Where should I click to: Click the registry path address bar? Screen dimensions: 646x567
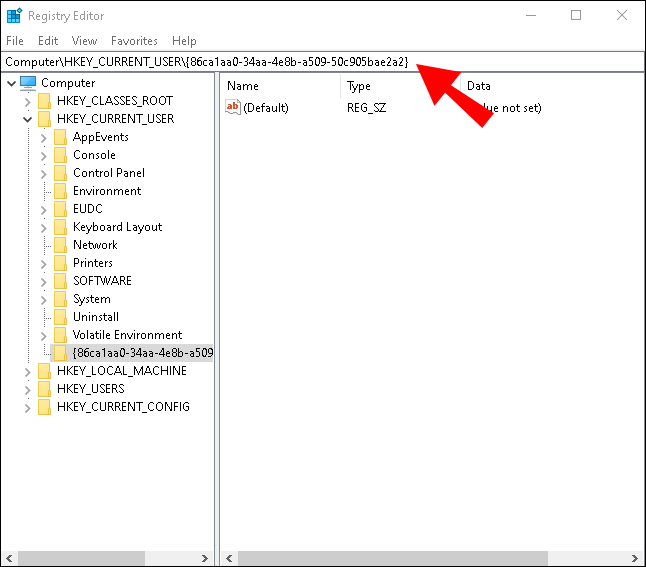323,62
